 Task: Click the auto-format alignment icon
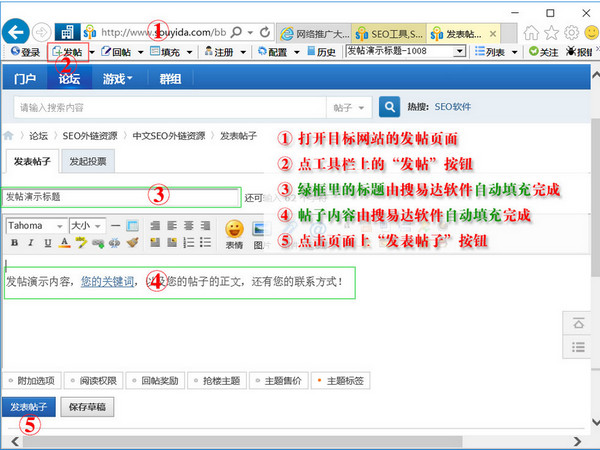click(x=155, y=226)
